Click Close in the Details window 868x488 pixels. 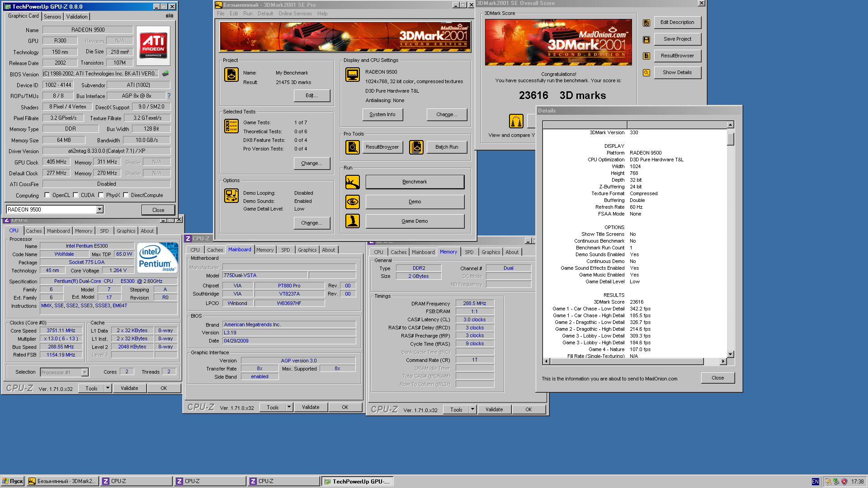(x=718, y=378)
